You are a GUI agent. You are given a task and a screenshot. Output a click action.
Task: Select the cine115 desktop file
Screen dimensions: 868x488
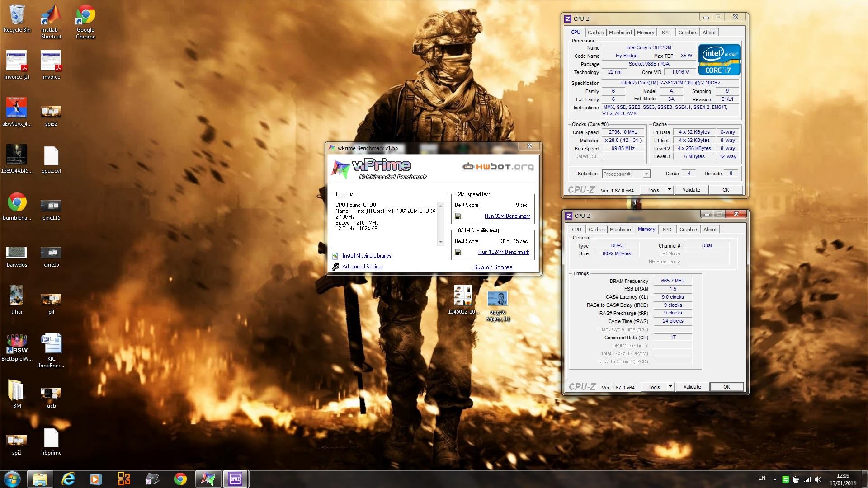click(51, 210)
